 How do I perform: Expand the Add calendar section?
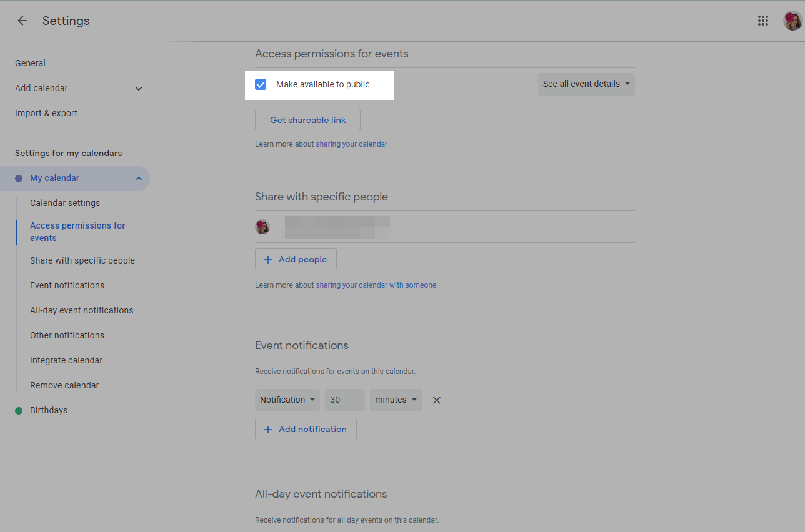[x=139, y=89]
